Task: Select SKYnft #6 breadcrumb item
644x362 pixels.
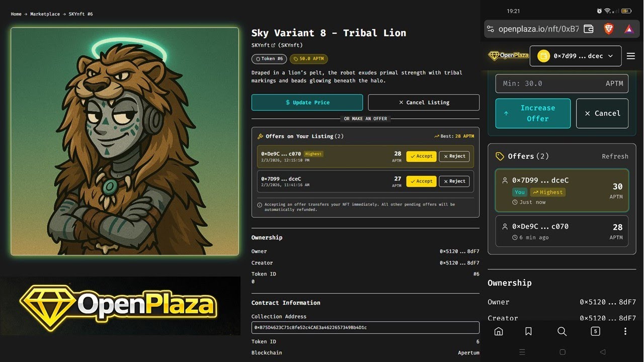Action: click(x=81, y=14)
